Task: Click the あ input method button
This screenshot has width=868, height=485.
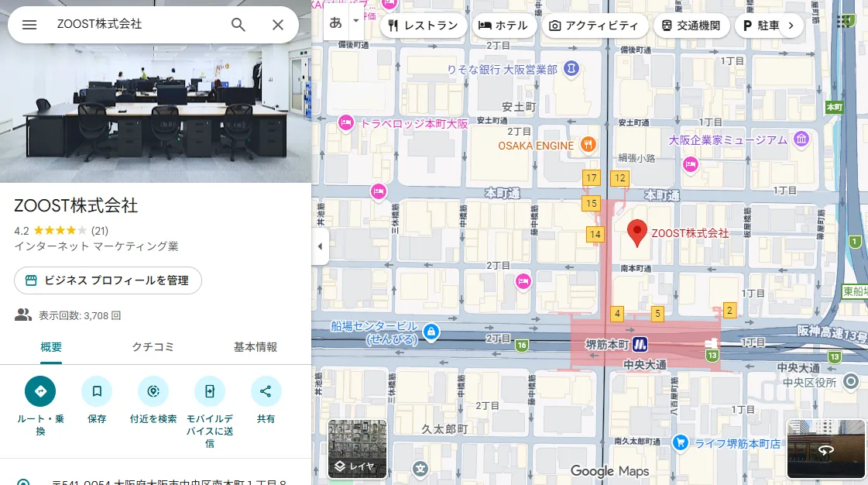Action: coord(335,22)
